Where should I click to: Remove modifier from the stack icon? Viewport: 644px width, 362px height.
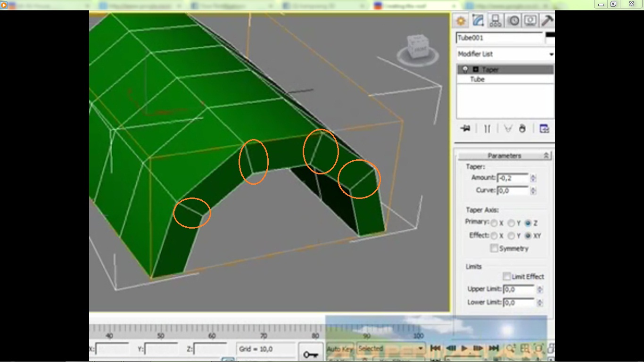[x=522, y=129]
